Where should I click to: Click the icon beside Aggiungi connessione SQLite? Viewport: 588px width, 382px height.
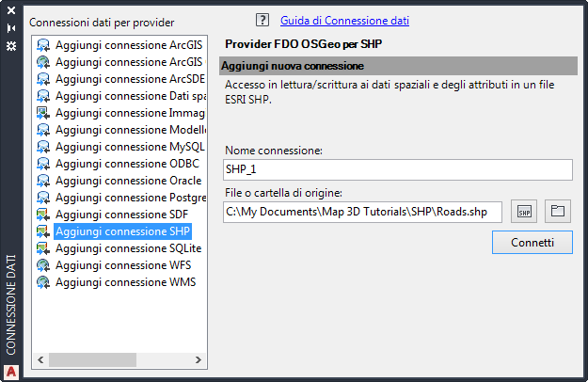click(43, 248)
